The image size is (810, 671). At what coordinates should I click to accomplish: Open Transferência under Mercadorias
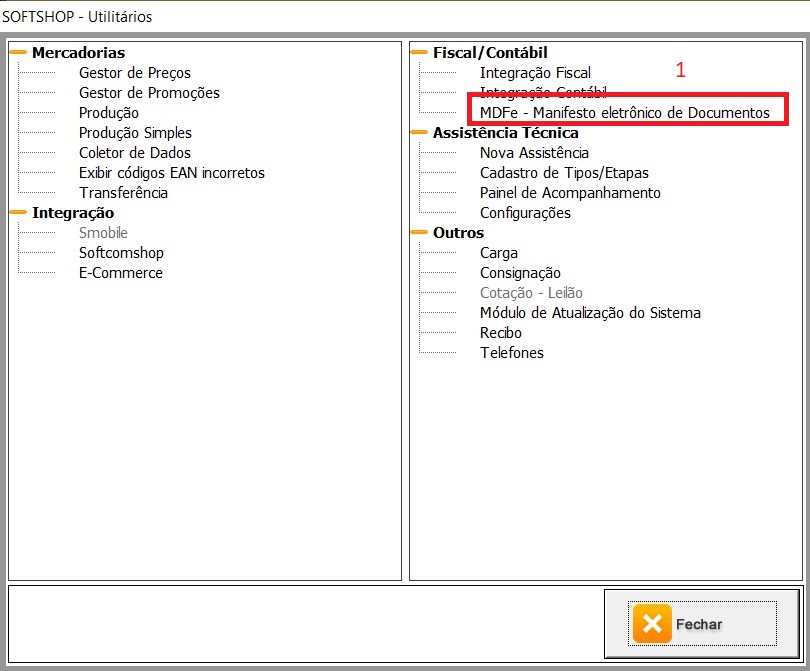[x=123, y=193]
